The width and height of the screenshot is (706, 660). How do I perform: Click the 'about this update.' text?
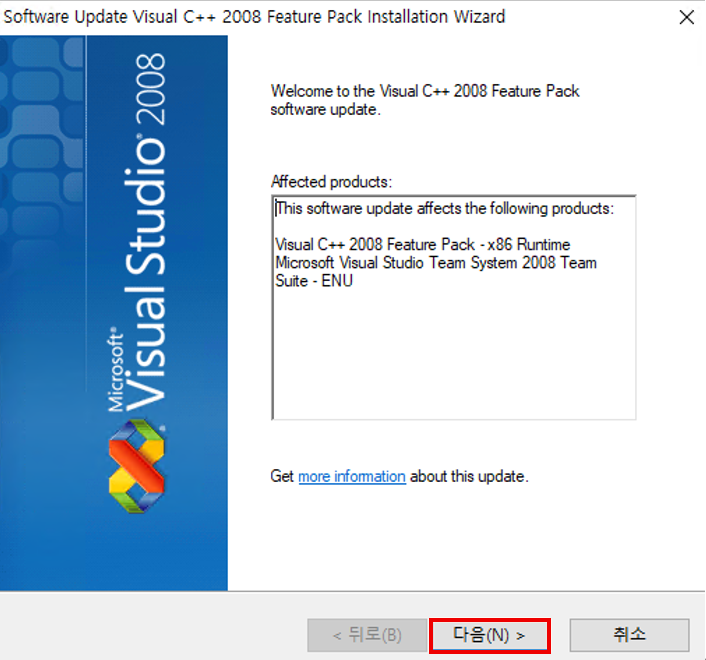pos(469,477)
